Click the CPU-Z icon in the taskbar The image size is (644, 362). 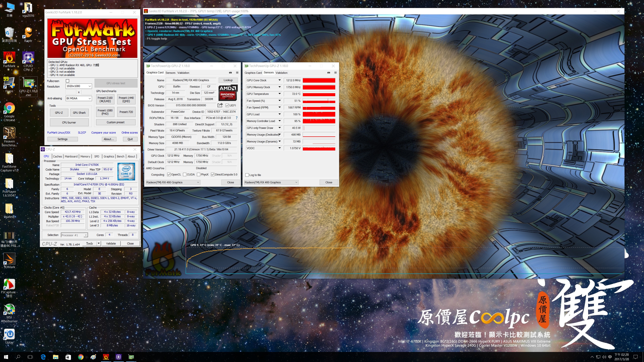tap(119, 357)
